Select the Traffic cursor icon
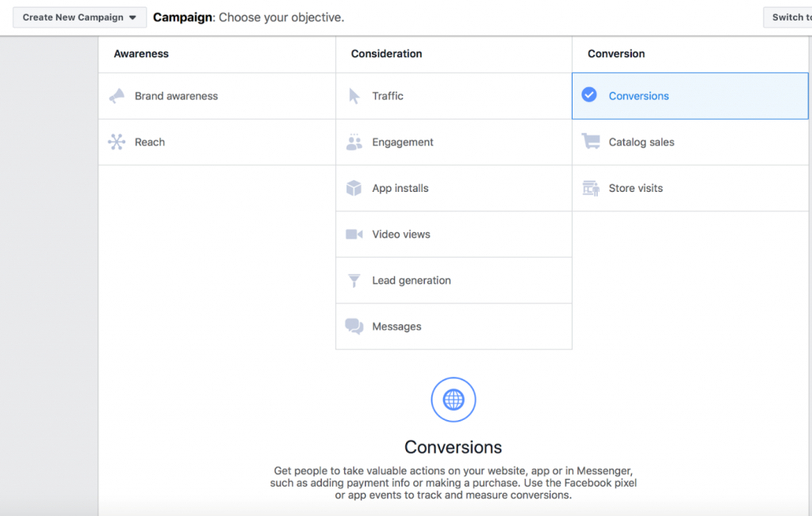 coord(354,95)
